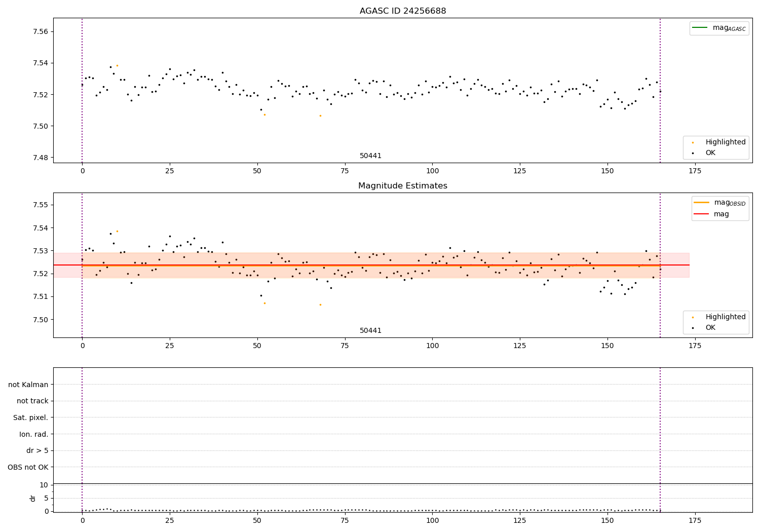Select the green mag AGASC legend entry
The height and width of the screenshot is (532, 760).
tap(719, 28)
